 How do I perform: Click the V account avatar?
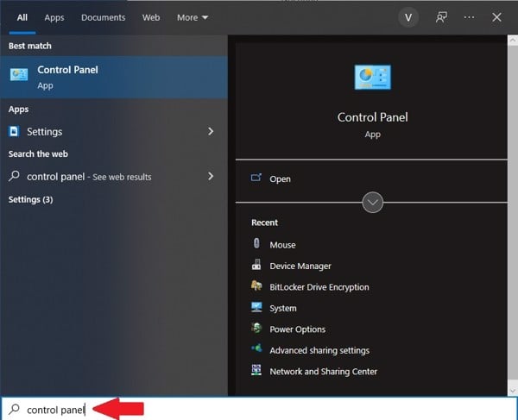click(x=408, y=17)
